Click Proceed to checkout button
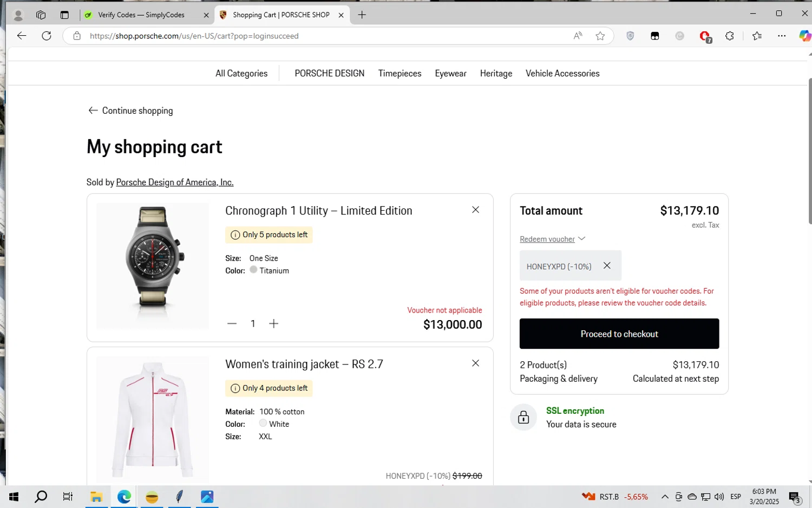 (x=619, y=334)
